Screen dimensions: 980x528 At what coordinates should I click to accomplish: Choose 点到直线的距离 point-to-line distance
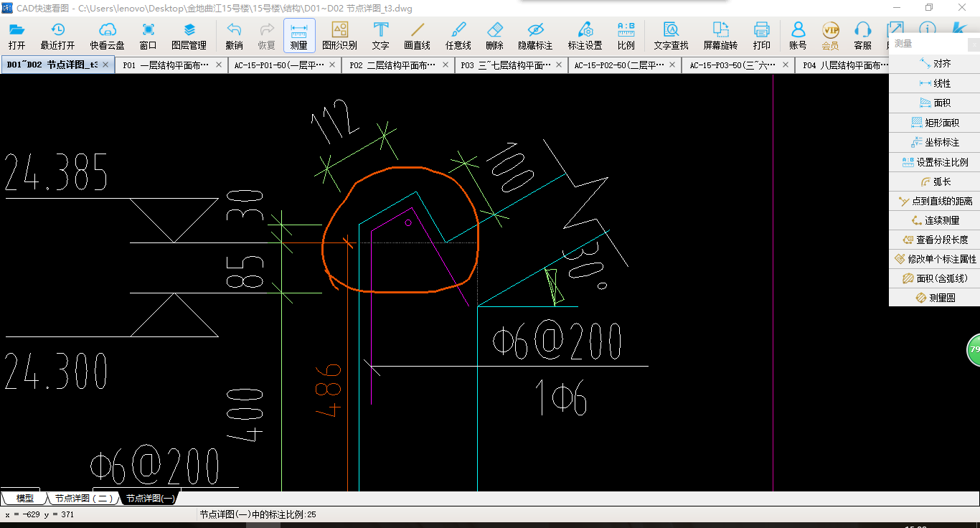pos(934,201)
